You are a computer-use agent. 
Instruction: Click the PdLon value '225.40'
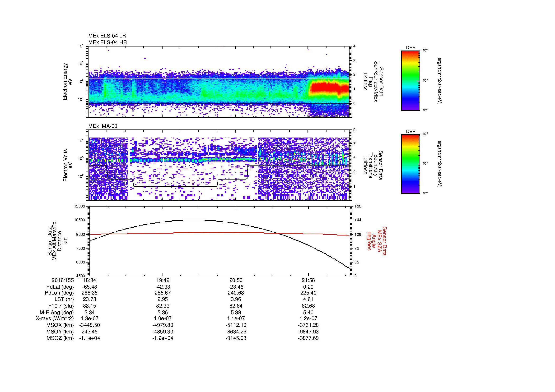(x=308, y=293)
